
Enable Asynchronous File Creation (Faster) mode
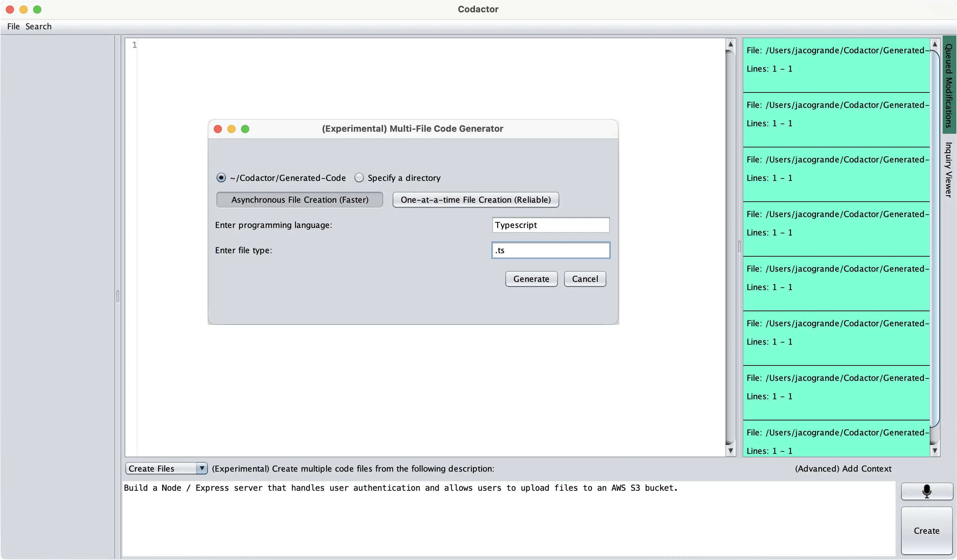(x=300, y=200)
